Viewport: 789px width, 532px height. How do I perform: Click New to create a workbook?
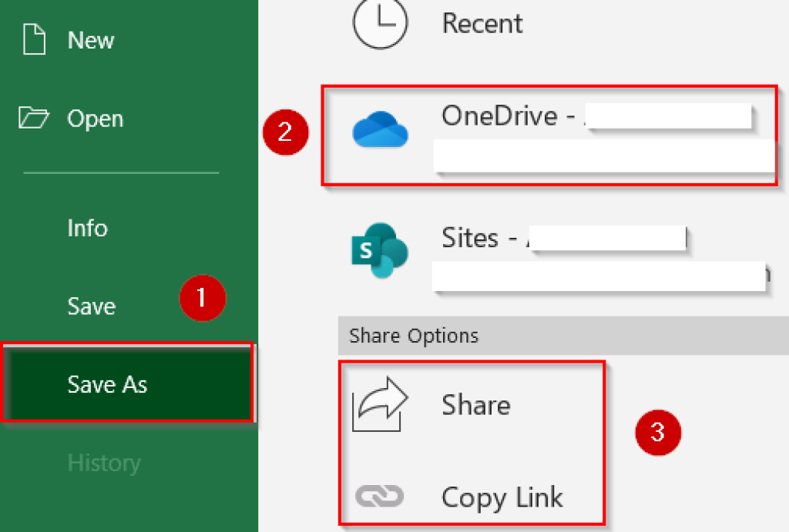pos(90,40)
